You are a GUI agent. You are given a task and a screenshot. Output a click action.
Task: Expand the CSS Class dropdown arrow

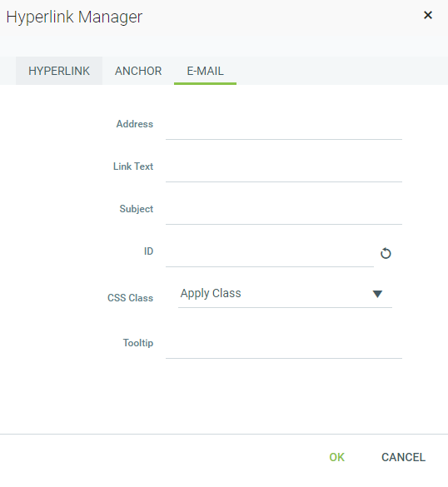click(x=377, y=294)
